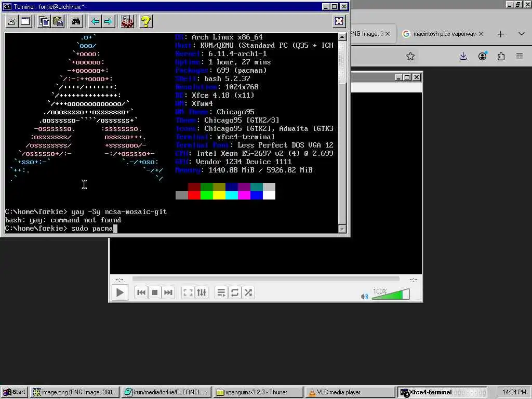The height and width of the screenshot is (399, 532).
Task: Open the Start menu on the taskbar
Action: (x=15, y=392)
